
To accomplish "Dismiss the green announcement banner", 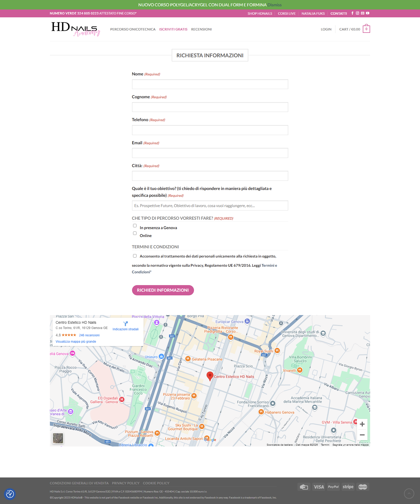I will pos(275,5).
